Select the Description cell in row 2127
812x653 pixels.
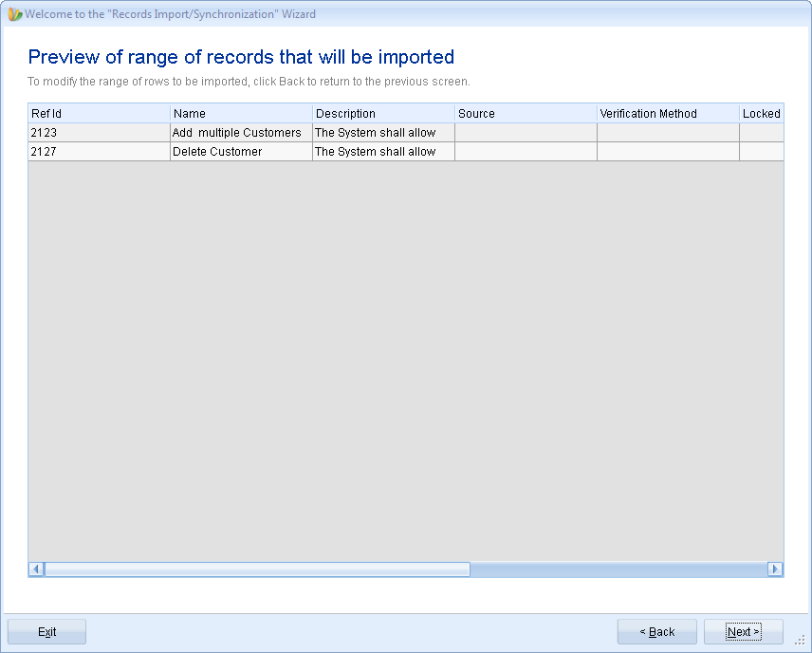point(384,151)
